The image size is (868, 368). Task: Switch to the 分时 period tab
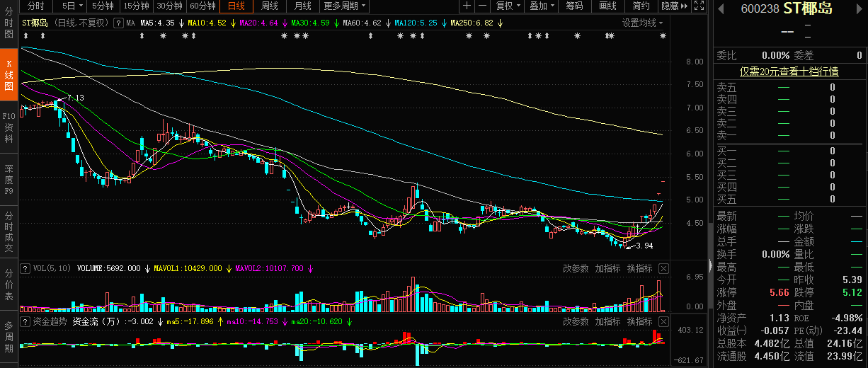37,6
